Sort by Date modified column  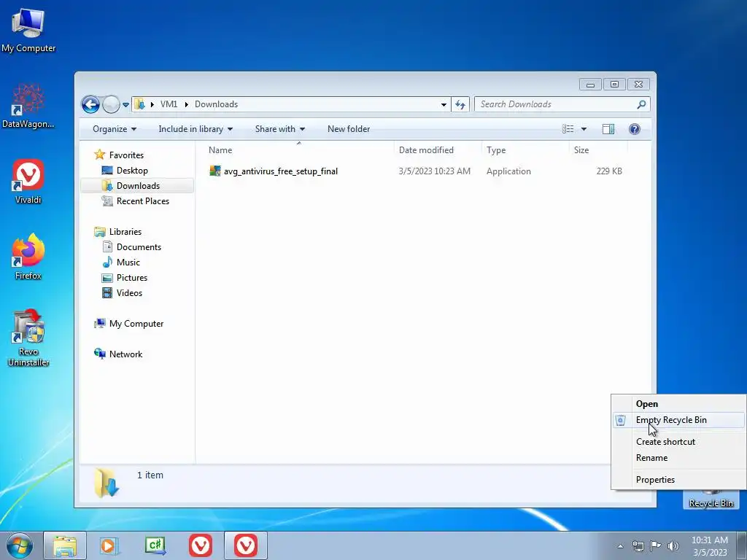[x=438, y=150]
